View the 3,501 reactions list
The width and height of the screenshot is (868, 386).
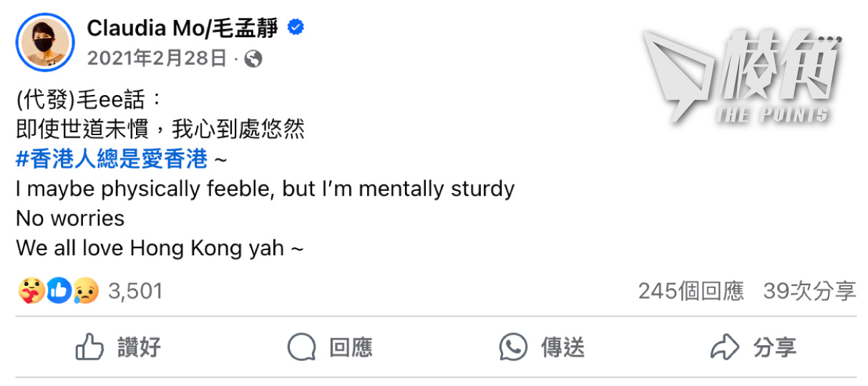(135, 291)
